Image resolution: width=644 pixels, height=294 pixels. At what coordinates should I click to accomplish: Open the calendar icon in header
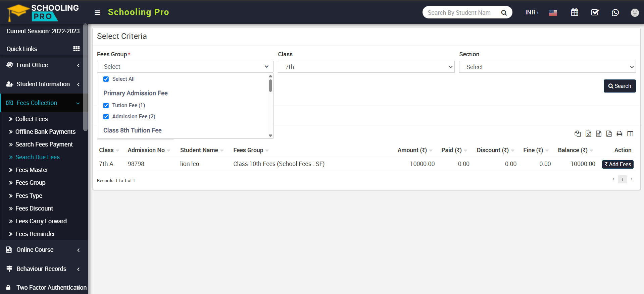575,12
